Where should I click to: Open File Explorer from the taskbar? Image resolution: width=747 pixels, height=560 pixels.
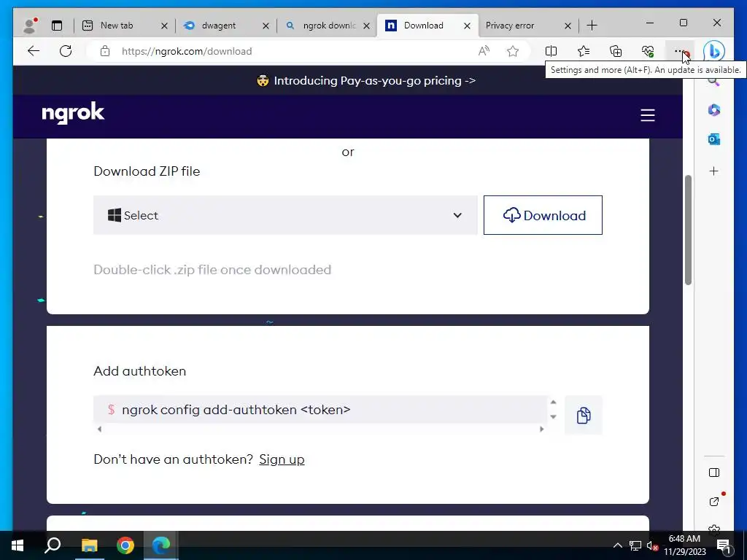tap(89, 545)
